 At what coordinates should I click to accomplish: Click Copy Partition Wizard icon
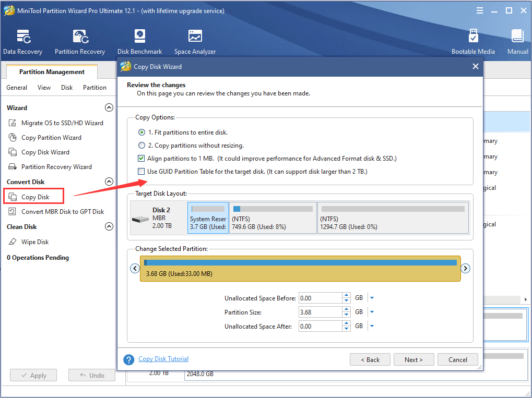click(13, 138)
